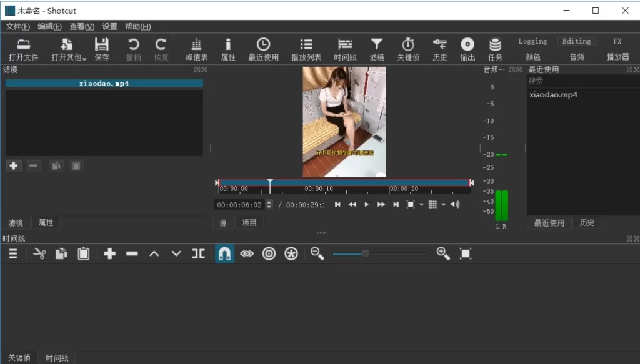Open the History (历史) panel icon
The width and height of the screenshot is (640, 364).
pos(439,49)
